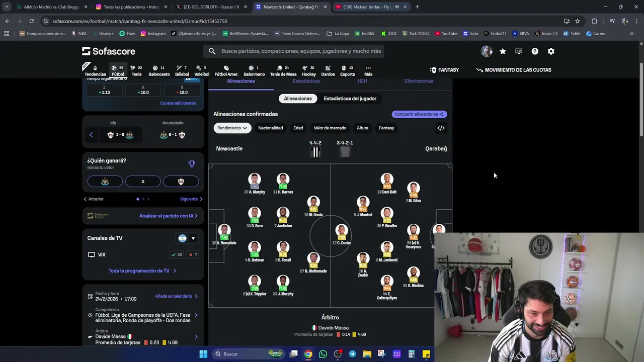Open Chrome tab search dropdown

[x=7, y=7]
